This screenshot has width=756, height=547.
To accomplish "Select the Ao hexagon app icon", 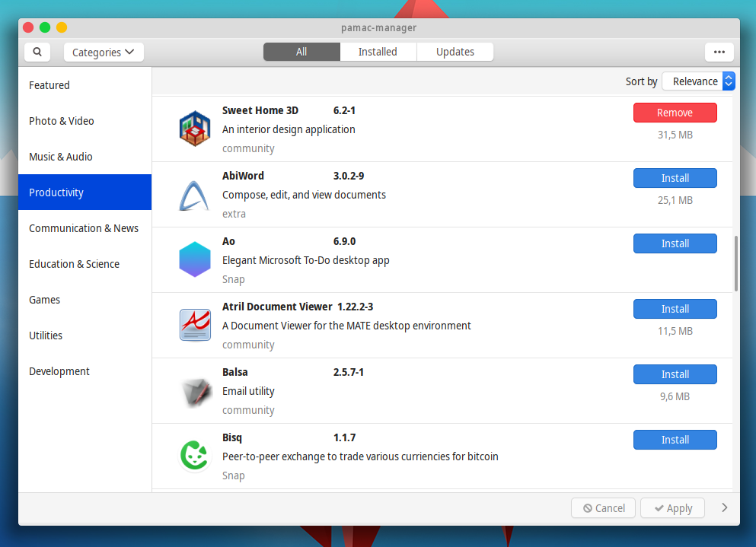I will [195, 259].
